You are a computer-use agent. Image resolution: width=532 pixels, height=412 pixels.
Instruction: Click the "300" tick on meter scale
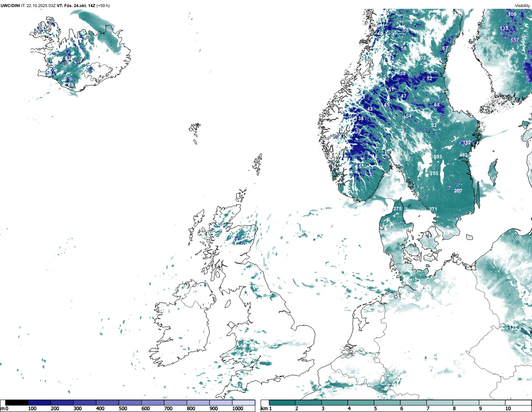tap(77, 409)
